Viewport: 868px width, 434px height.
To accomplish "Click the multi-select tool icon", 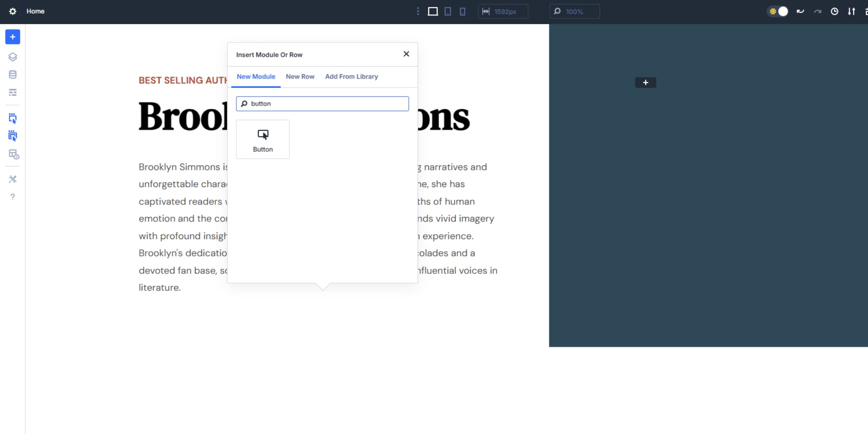I will coord(13,136).
